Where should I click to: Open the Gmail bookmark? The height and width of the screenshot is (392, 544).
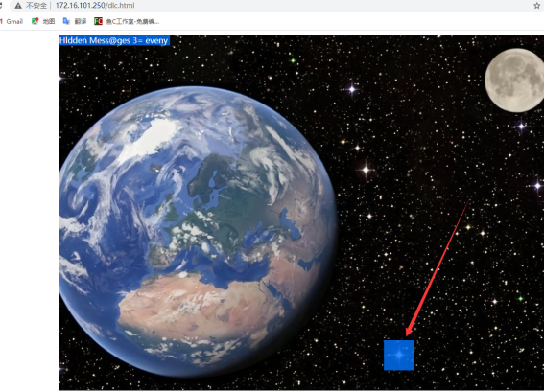[x=12, y=21]
